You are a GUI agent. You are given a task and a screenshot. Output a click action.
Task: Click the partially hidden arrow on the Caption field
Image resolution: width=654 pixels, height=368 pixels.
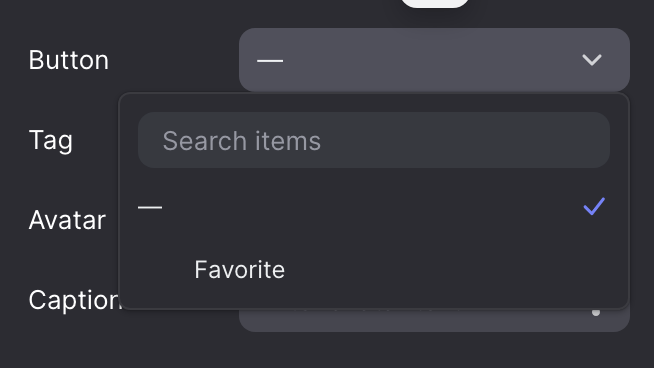point(596,312)
